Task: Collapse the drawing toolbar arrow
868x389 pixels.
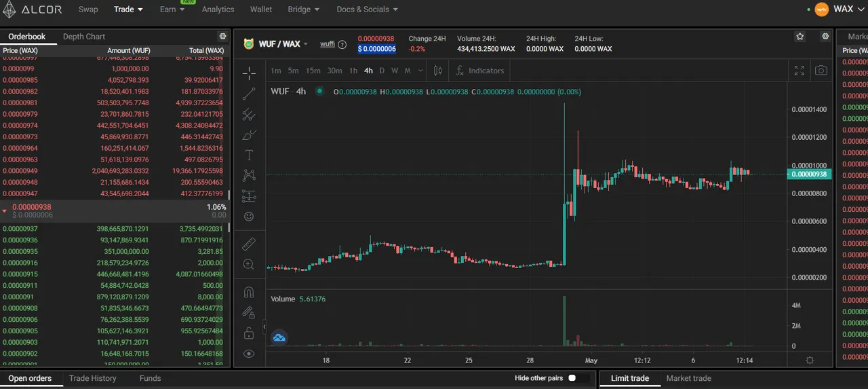Action: (265, 327)
